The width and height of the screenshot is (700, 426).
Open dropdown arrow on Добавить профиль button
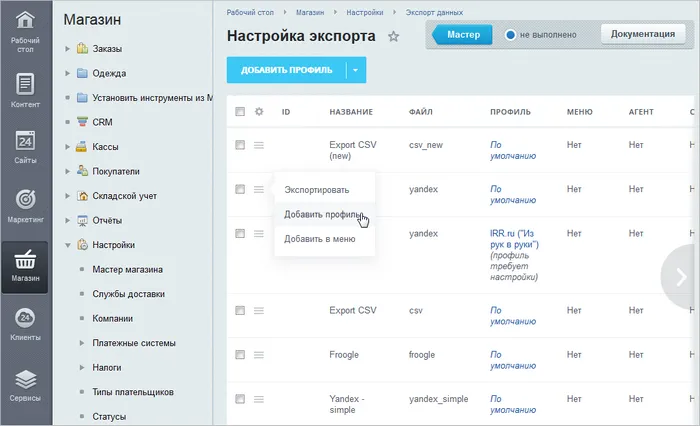[356, 70]
